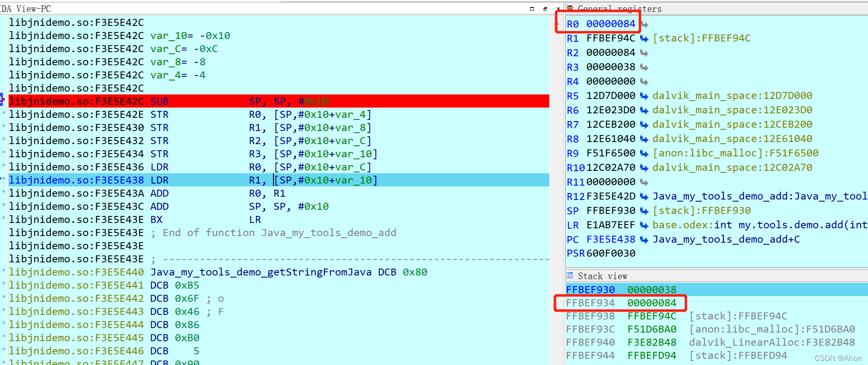
Task: Select DCB 0x46 line with comment F
Action: [x=279, y=312]
